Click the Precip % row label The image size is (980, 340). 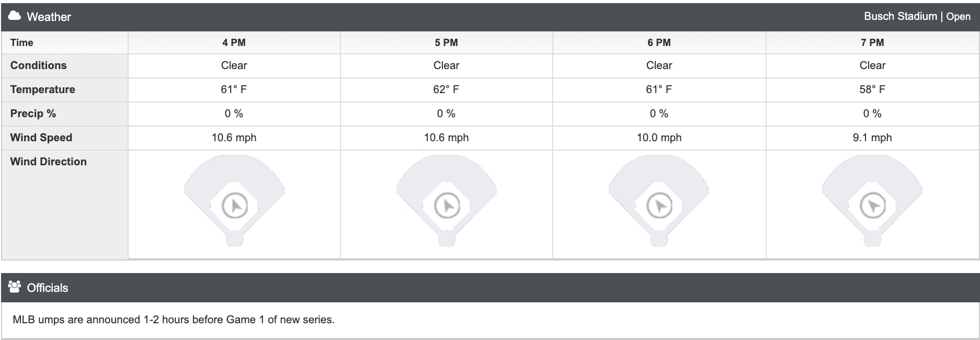coord(33,114)
